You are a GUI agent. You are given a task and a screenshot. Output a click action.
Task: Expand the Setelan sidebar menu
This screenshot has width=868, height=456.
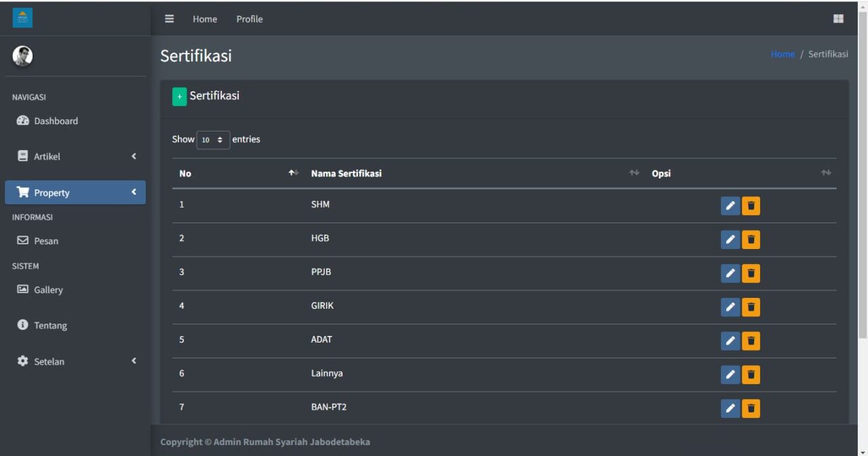[75, 362]
